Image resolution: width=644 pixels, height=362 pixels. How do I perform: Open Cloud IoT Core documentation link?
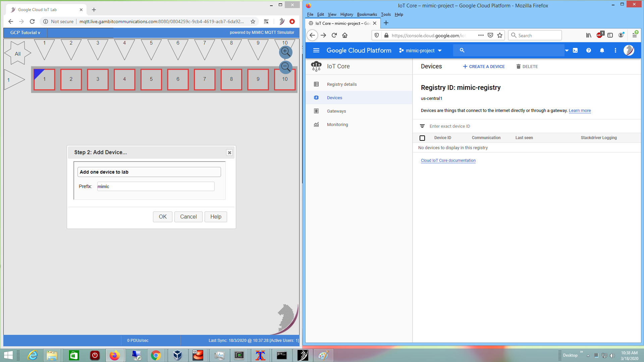click(x=448, y=161)
